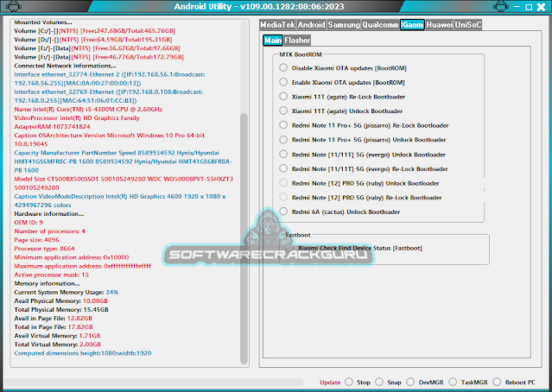Click the Update link
This screenshot has width=552, height=392.
tap(330, 383)
